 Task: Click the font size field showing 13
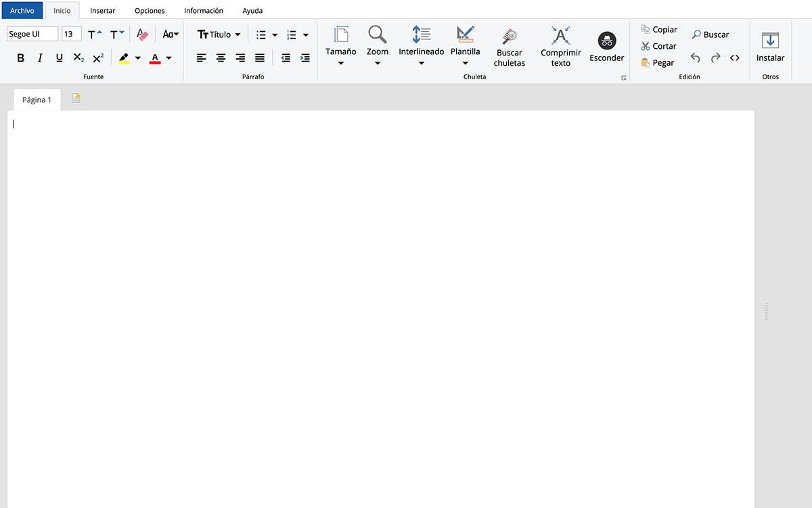tap(72, 34)
